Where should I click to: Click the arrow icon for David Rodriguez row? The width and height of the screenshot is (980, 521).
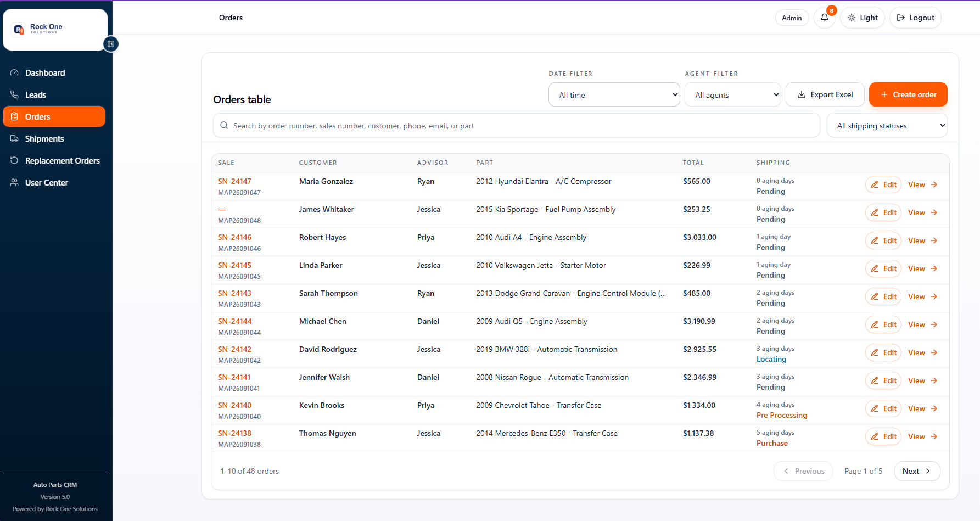tap(934, 352)
